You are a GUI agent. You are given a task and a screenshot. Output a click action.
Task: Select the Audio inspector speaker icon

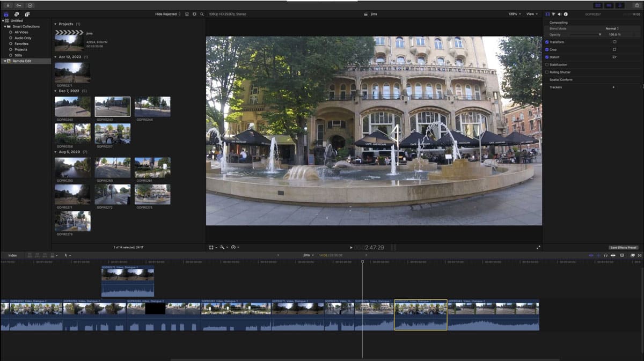coord(560,14)
